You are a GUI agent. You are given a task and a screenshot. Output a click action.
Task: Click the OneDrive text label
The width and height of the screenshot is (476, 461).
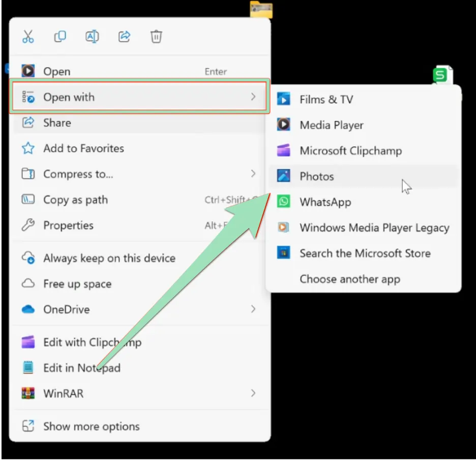67,309
